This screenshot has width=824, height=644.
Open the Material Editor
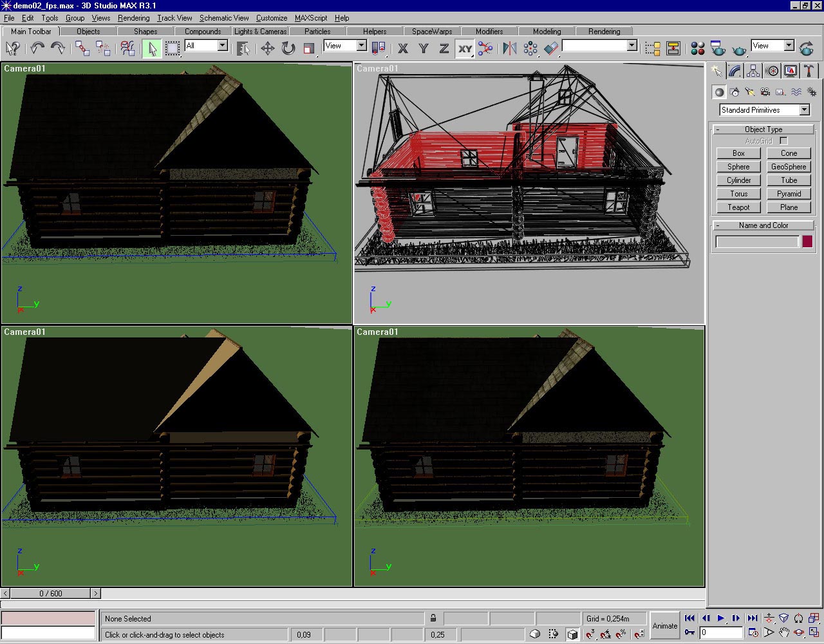697,48
